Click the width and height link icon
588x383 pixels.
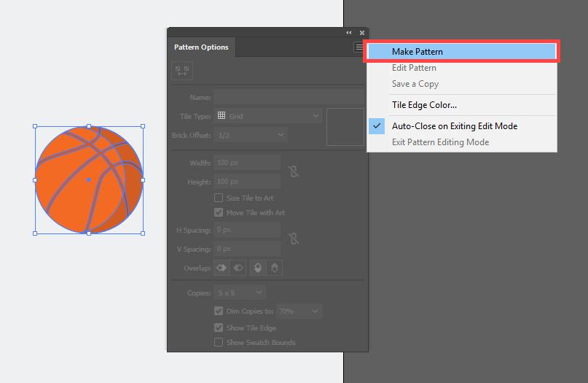[x=293, y=171]
